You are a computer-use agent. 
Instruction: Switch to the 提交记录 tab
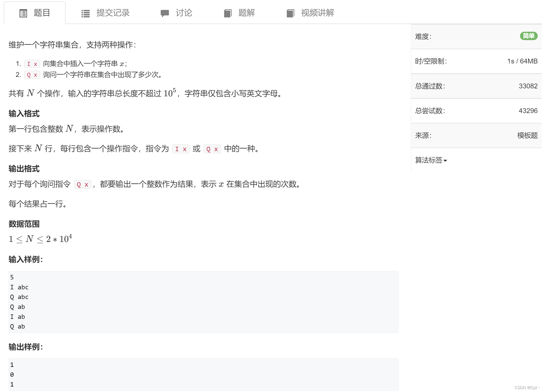pos(113,13)
